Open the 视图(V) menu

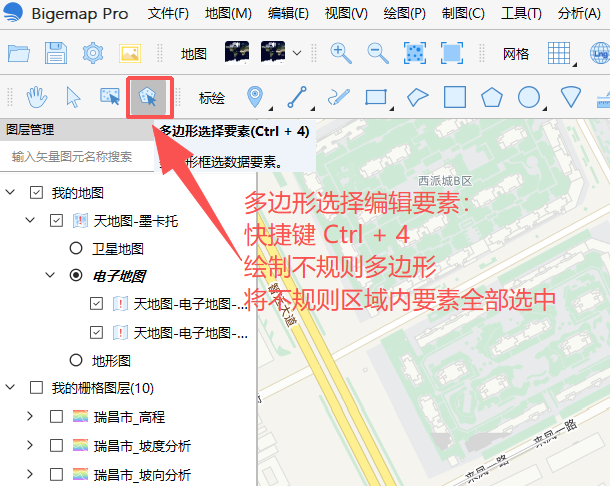[x=346, y=14]
